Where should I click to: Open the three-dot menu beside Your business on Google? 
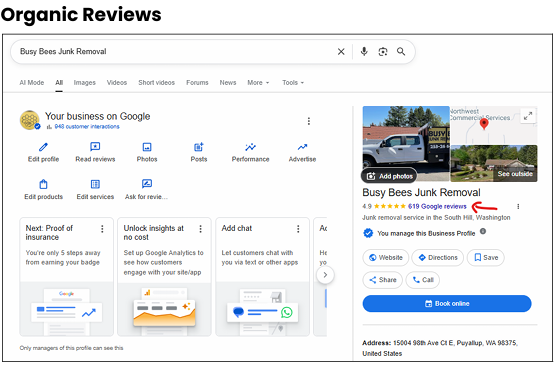309,122
